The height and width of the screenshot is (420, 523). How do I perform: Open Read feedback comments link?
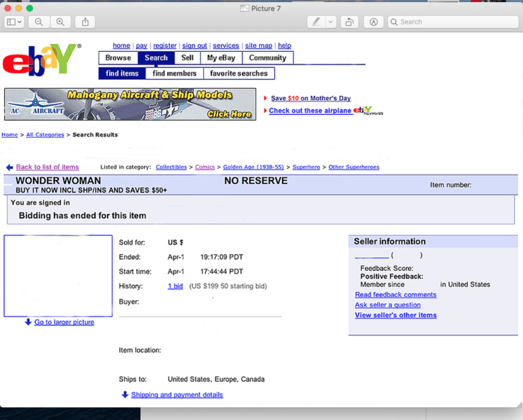pos(396,295)
